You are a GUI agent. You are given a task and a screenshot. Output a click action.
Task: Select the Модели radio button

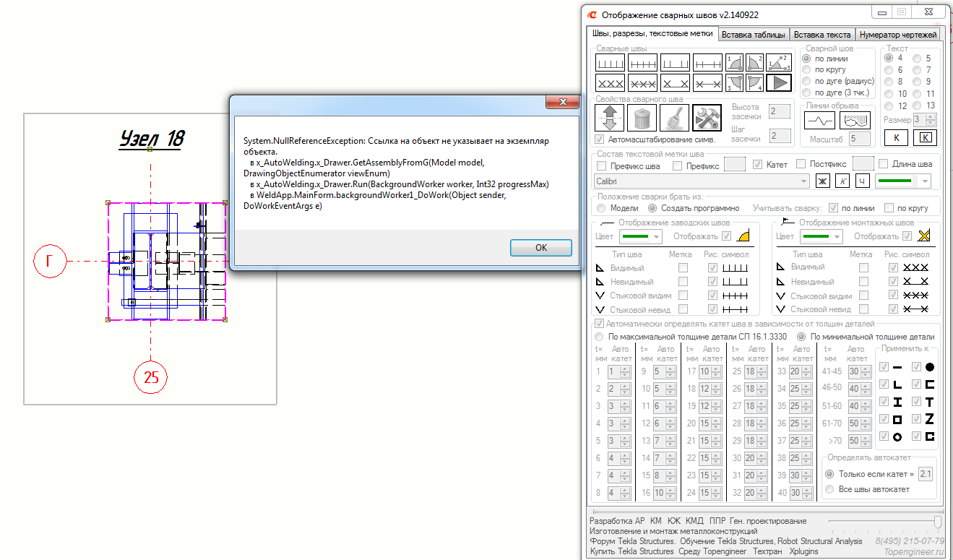tap(601, 207)
